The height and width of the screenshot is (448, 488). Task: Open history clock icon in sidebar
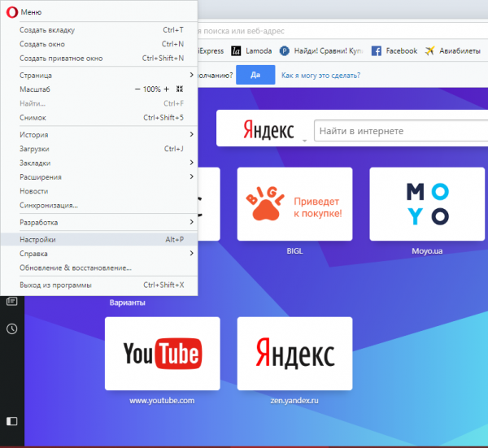tap(12, 328)
